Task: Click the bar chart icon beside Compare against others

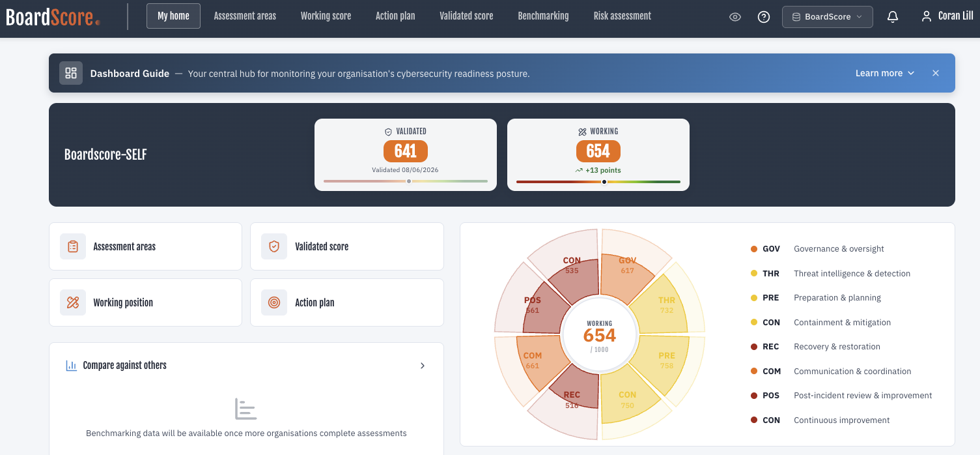Action: click(x=72, y=366)
